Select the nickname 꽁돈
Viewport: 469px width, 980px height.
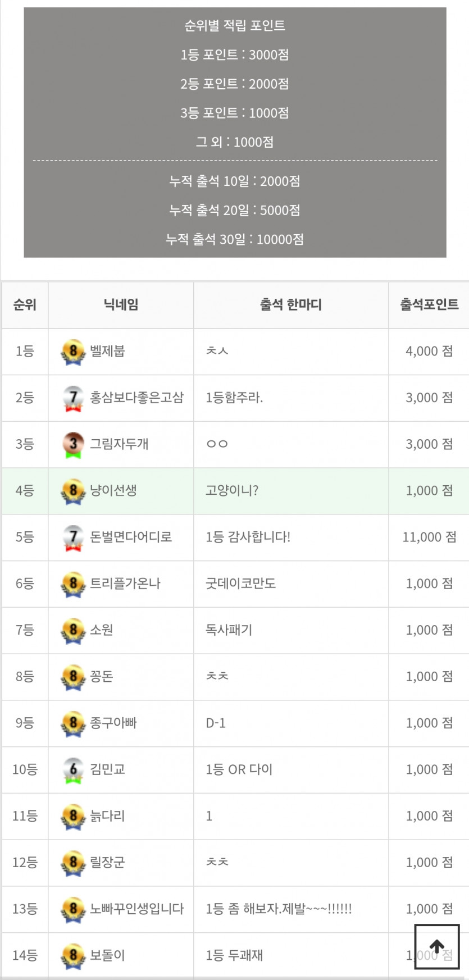pyautogui.click(x=102, y=676)
